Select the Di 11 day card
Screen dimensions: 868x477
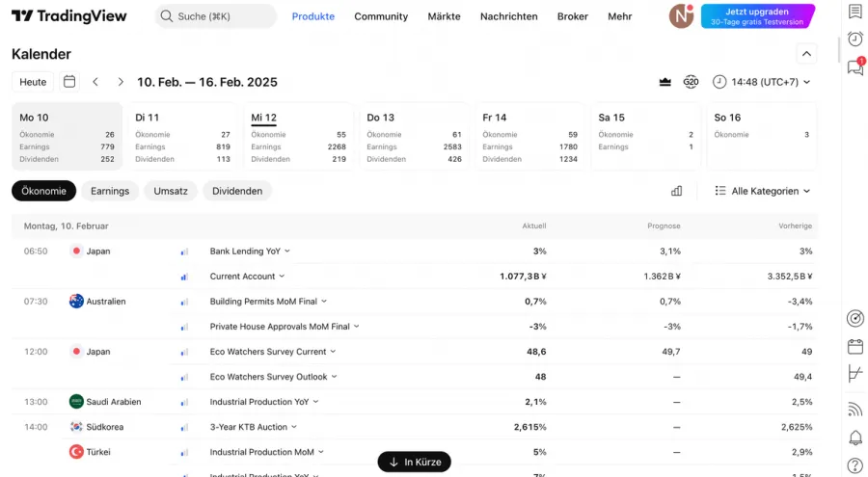[x=182, y=136]
